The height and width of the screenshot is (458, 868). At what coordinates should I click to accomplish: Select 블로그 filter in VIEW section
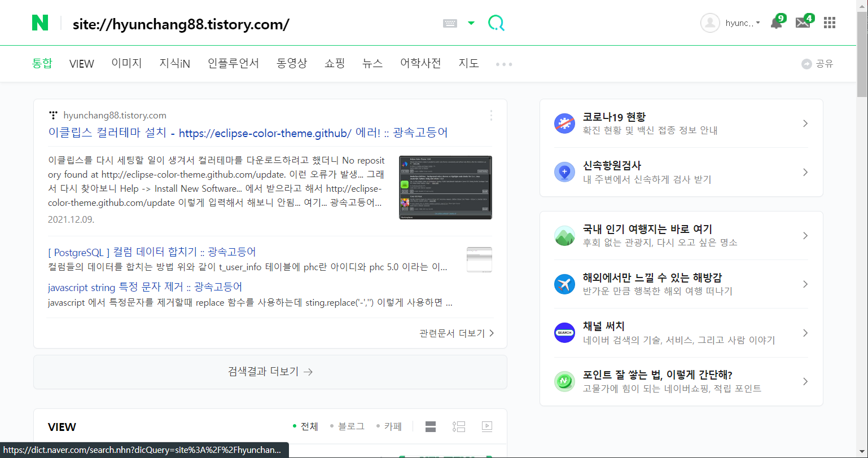347,426
